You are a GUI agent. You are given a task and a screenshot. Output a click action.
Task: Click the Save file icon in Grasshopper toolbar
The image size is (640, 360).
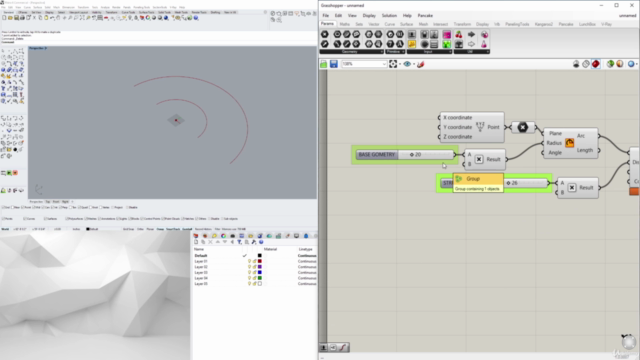point(334,64)
